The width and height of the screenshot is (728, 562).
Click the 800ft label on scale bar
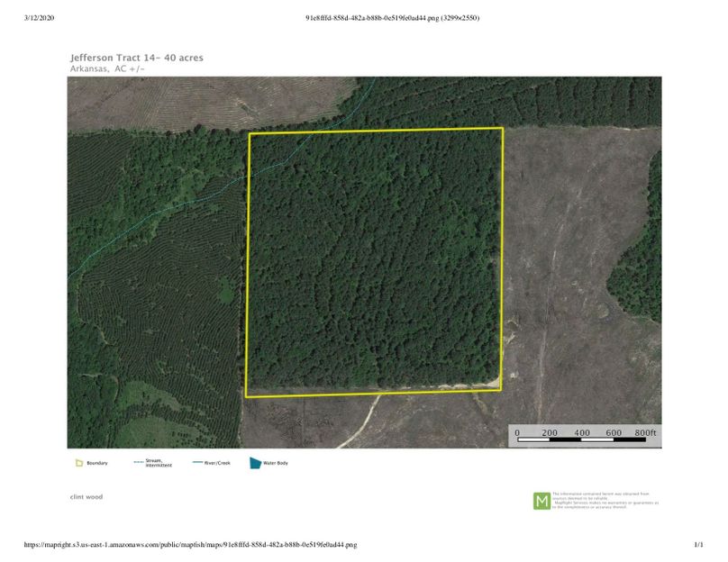[x=645, y=433]
